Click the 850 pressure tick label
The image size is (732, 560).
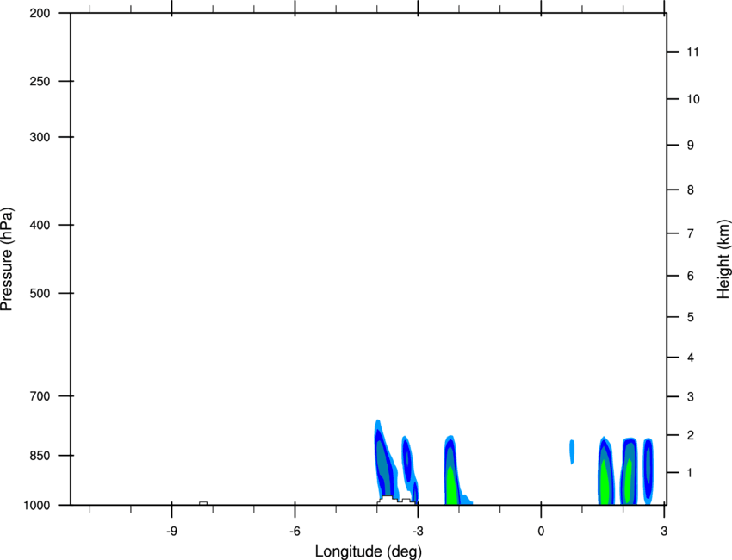[40, 456]
